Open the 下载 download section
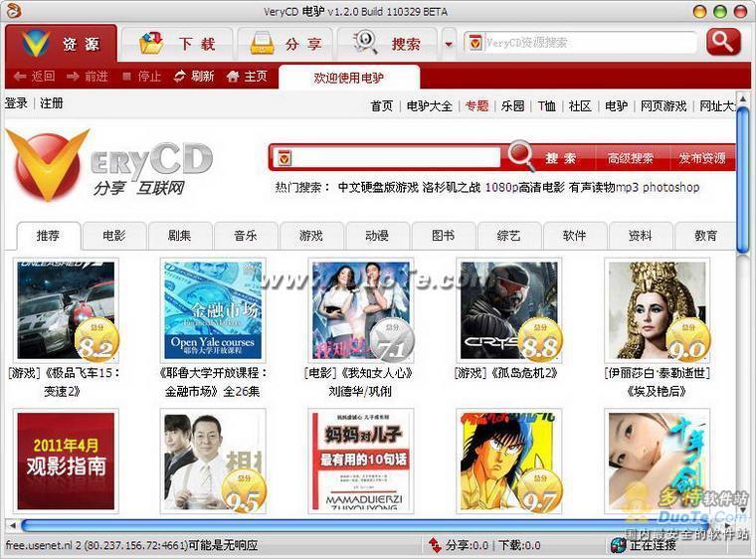 (177, 44)
